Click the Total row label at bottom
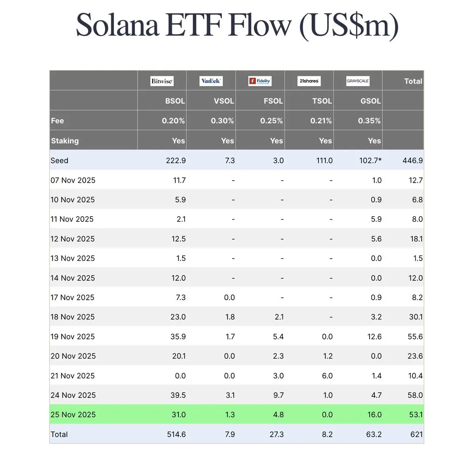The height and width of the screenshot is (459, 476). (59, 434)
